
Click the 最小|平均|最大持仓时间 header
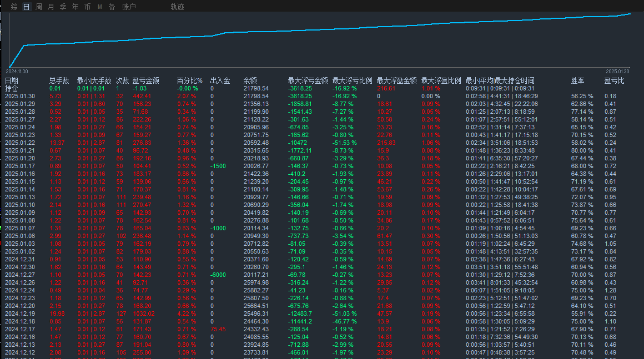pos(500,80)
